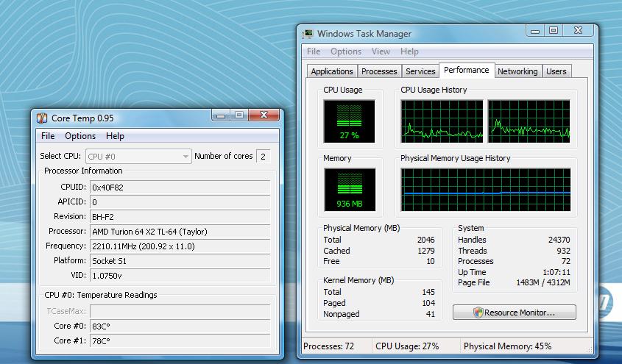Screen dimensions: 622x364
Task: Switch to the Users tab
Action: [556, 71]
